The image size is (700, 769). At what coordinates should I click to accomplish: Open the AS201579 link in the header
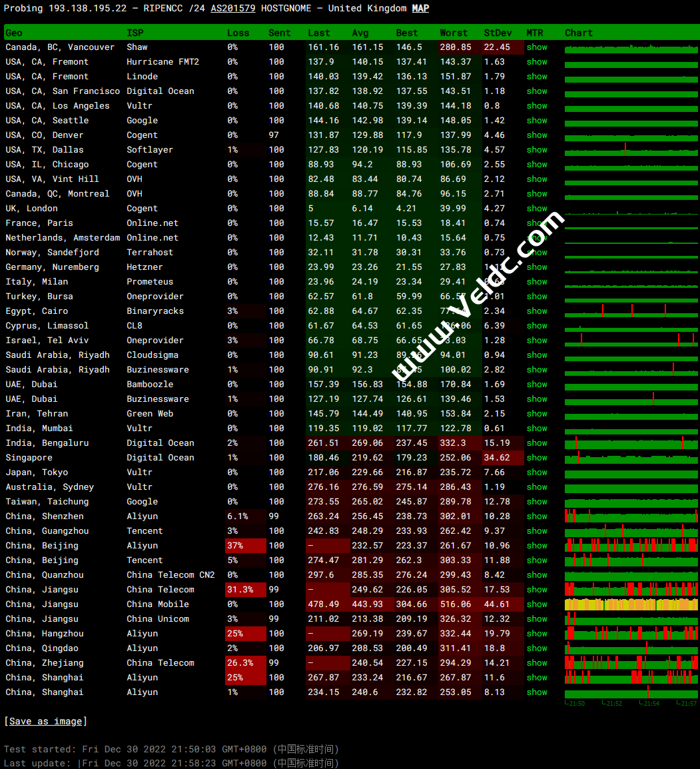pos(233,9)
